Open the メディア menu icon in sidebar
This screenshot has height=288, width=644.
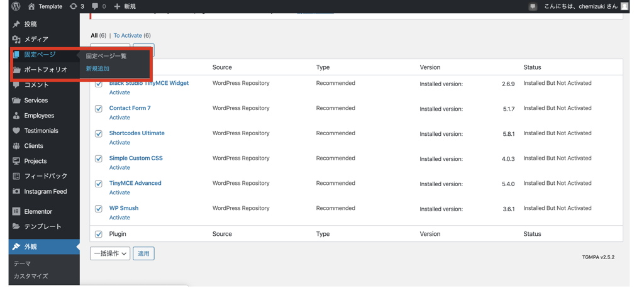tap(16, 40)
